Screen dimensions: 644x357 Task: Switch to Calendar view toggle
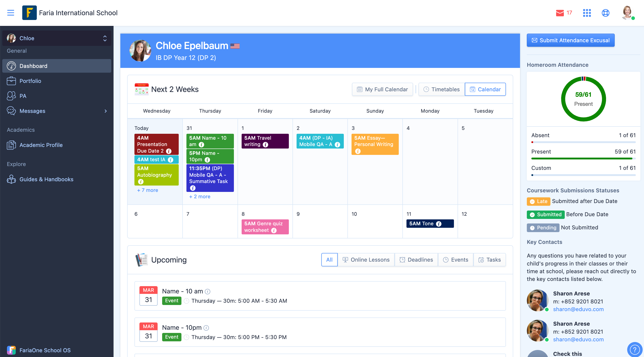click(x=485, y=89)
